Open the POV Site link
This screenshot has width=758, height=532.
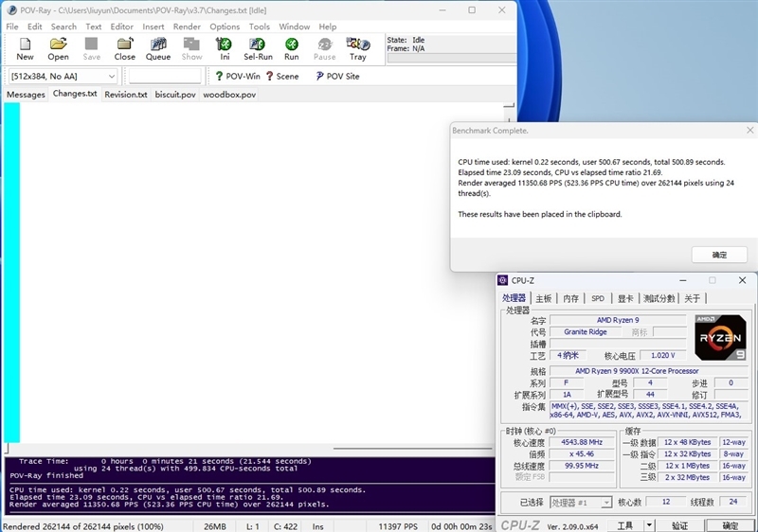[x=337, y=77]
